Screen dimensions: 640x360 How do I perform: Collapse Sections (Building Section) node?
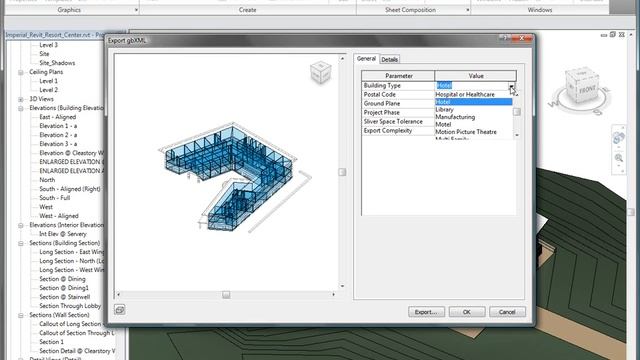(x=20, y=243)
